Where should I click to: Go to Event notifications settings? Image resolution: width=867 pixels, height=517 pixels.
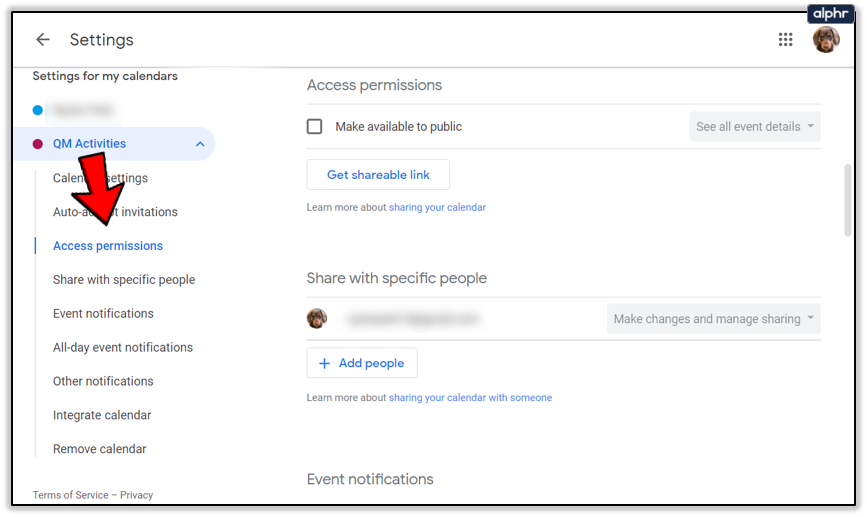point(103,314)
